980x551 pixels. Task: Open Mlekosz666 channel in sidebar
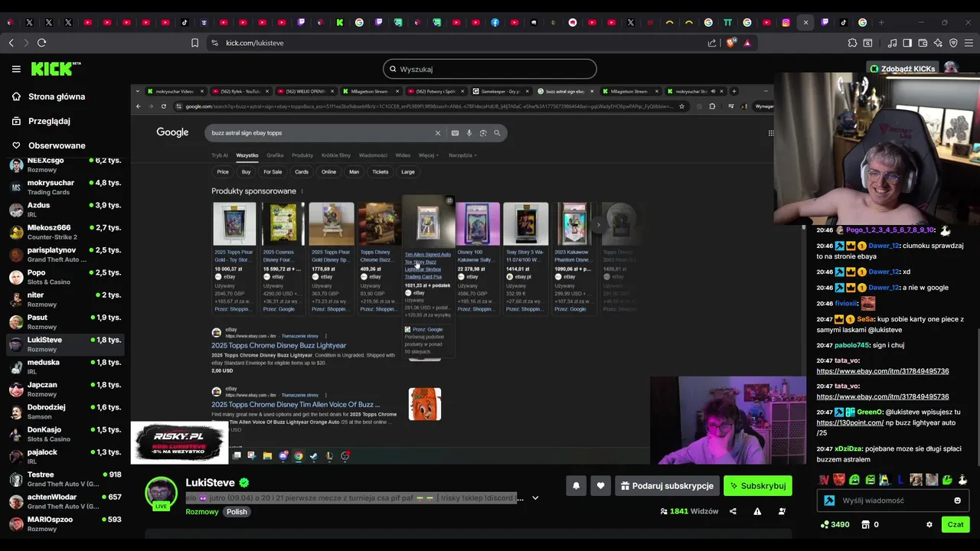[64, 232]
